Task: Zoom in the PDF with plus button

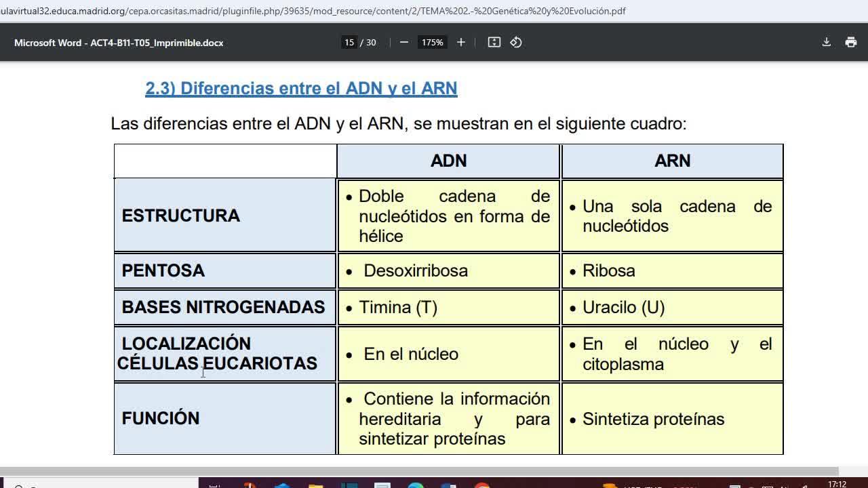Action: tap(461, 42)
